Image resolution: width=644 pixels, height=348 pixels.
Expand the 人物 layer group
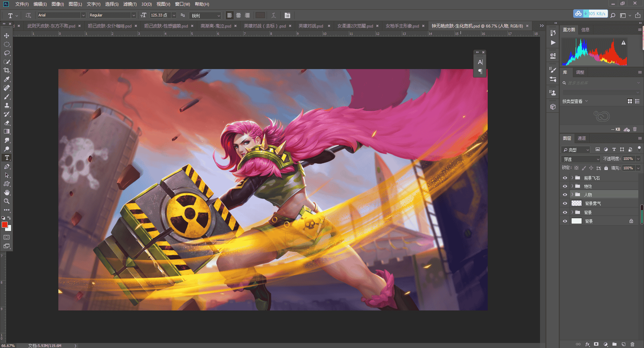pyautogui.click(x=572, y=195)
